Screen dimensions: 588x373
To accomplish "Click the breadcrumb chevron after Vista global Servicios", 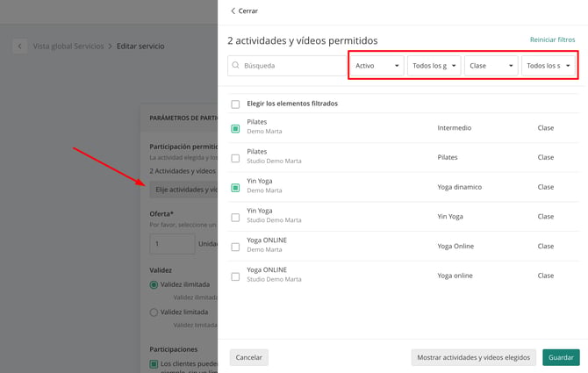I will 111,47.
